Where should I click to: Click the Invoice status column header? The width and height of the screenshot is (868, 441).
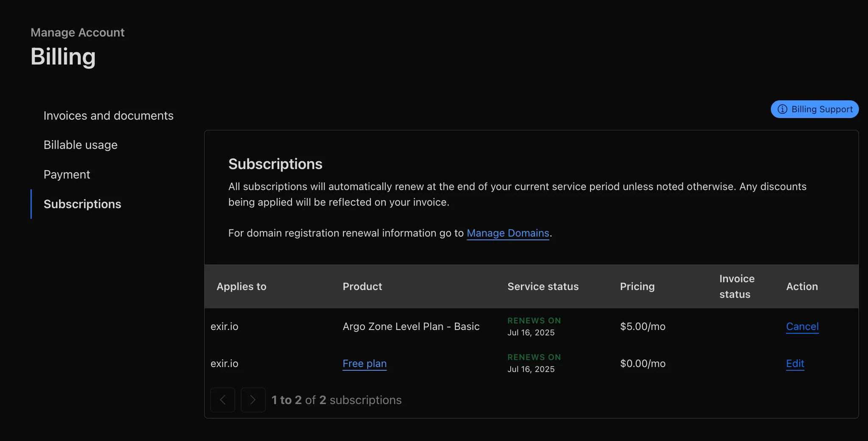[x=737, y=286]
